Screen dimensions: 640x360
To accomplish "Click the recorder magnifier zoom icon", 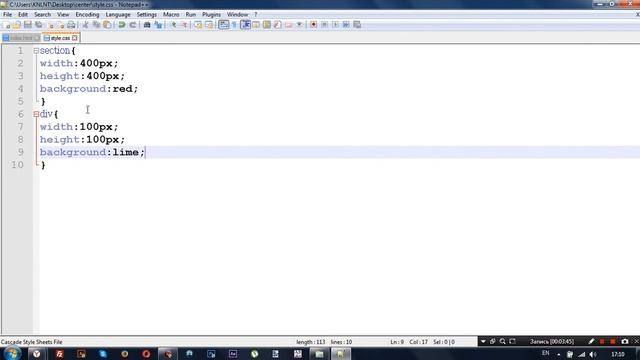I will [502, 341].
